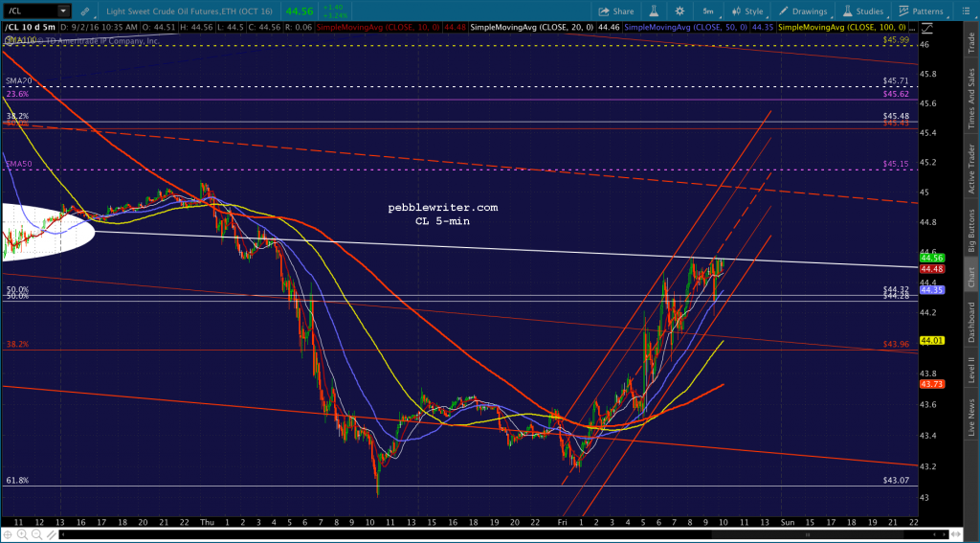Click the $45.62 level label

(896, 95)
